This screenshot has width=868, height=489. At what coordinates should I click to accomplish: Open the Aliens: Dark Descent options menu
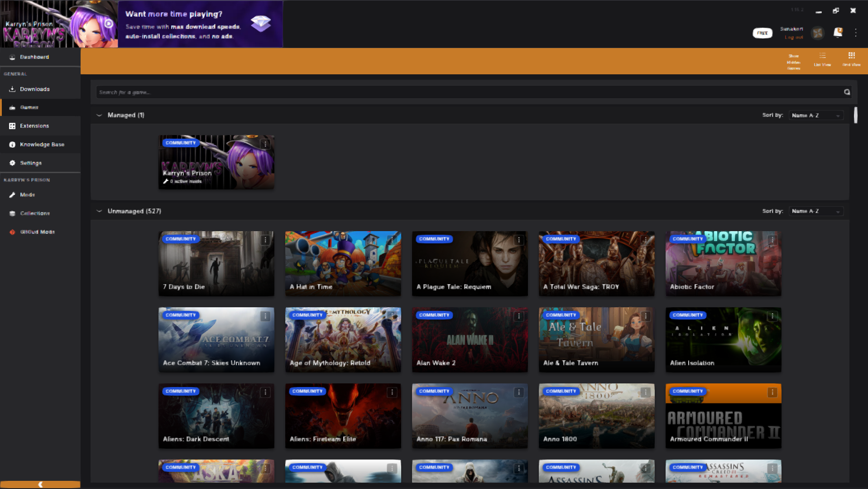click(265, 392)
